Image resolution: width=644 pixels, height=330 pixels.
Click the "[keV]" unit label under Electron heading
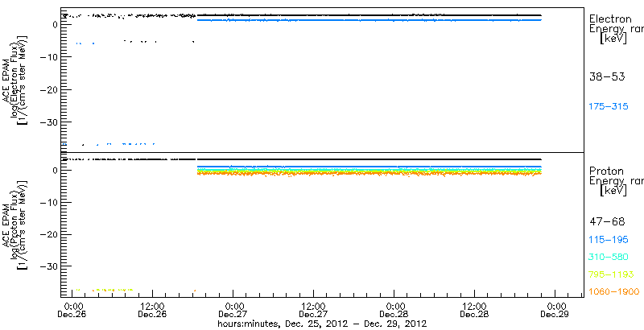613,39
